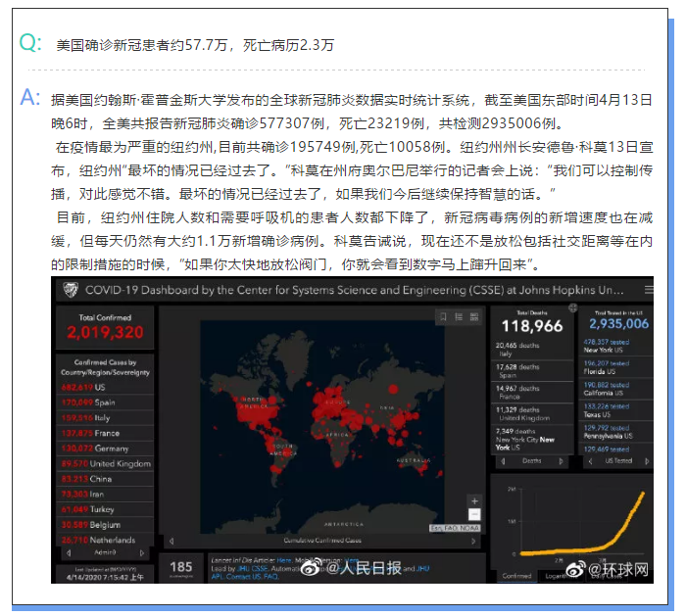Select US in confirmed cases list

(105, 388)
